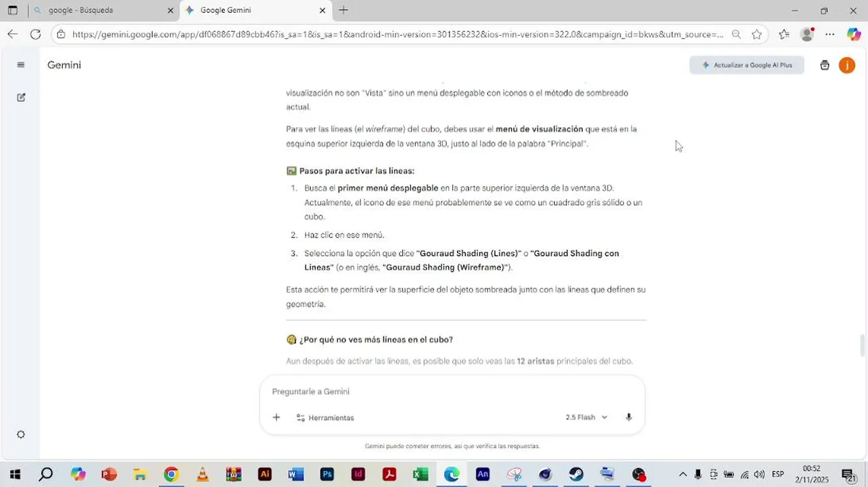
Task: Open Microsoft Word from taskbar
Action: click(295, 475)
